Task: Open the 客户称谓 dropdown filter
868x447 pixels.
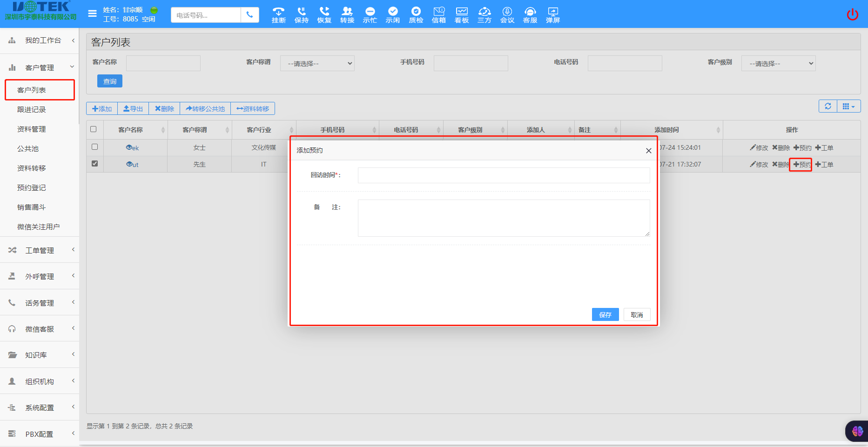Action: pyautogui.click(x=317, y=64)
